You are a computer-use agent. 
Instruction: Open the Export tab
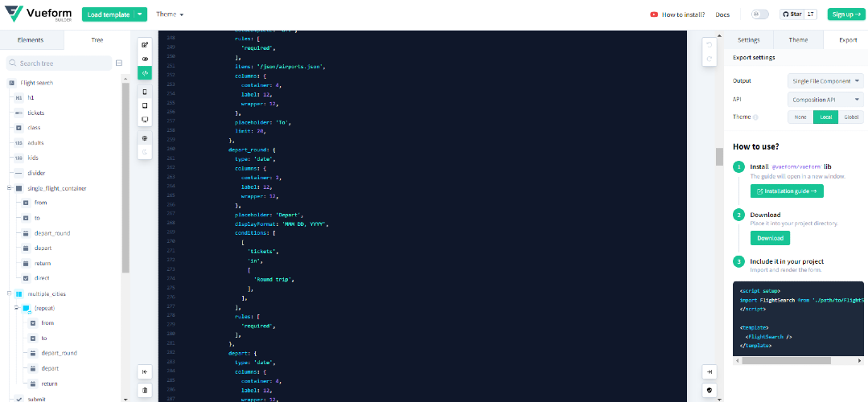pos(848,40)
